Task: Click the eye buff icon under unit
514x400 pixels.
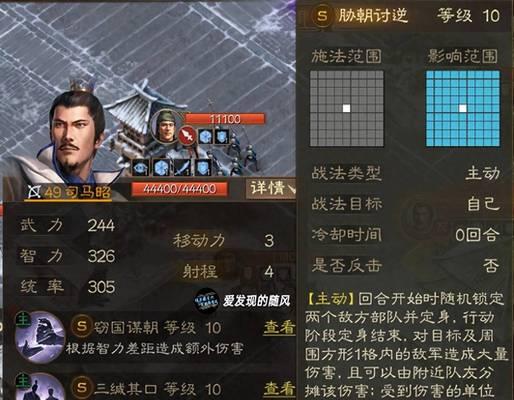Action: coord(140,168)
